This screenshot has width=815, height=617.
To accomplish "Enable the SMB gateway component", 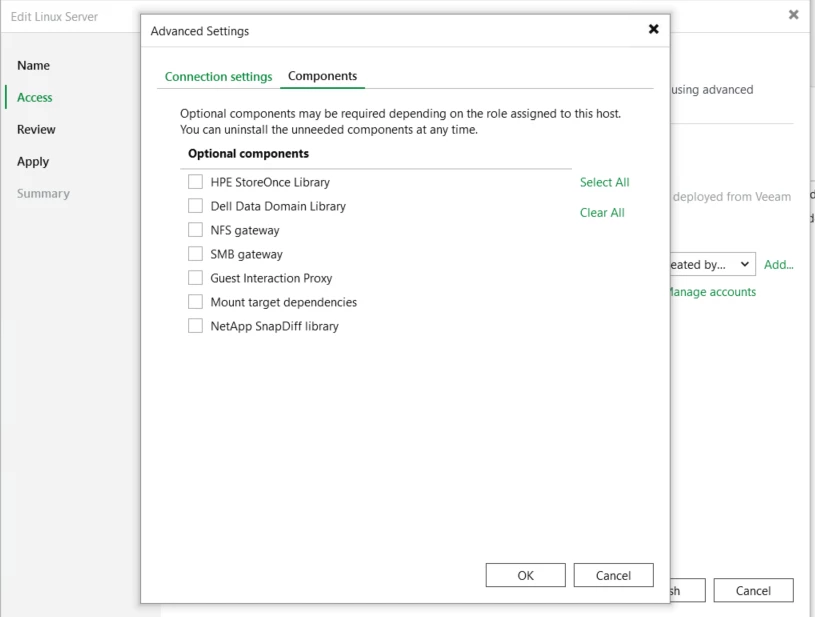I will click(x=195, y=254).
